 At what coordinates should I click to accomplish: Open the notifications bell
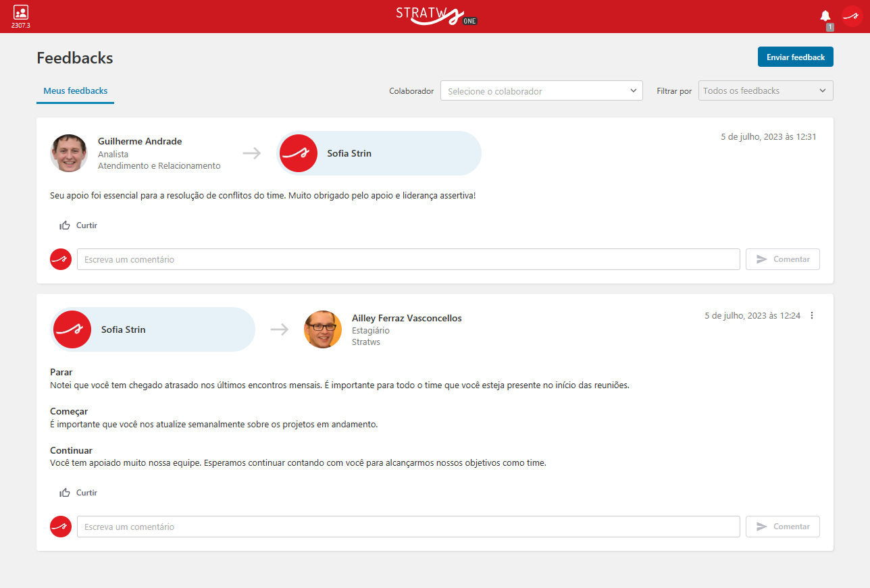pyautogui.click(x=825, y=16)
